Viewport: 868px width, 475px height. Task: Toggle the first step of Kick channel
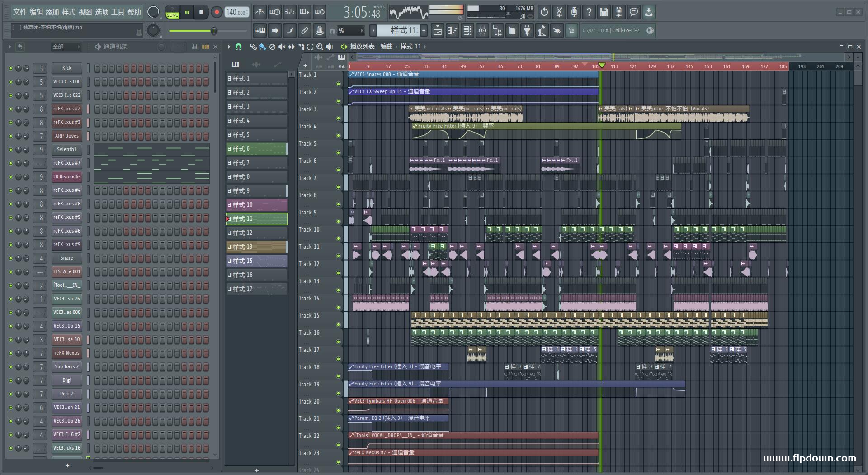98,68
